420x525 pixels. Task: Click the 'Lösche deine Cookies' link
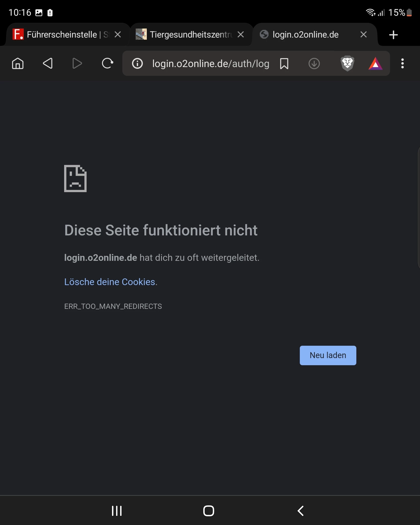110,282
